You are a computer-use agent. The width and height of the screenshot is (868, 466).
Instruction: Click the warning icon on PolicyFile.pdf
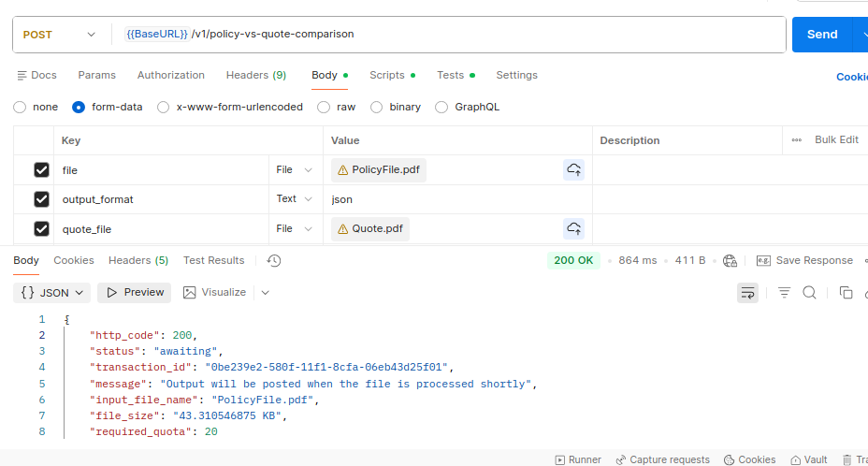coord(342,170)
